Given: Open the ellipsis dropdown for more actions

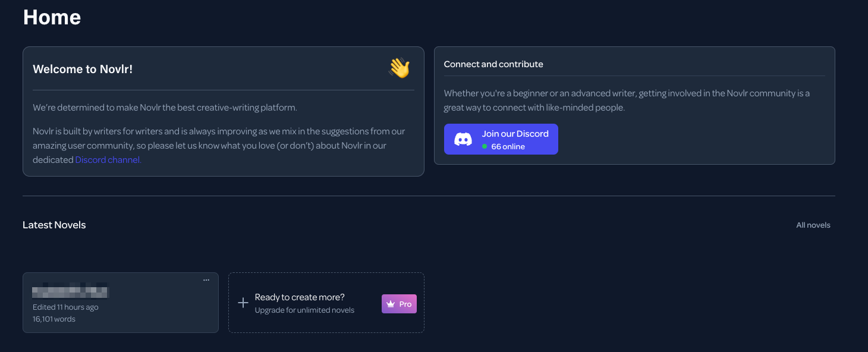Looking at the screenshot, I should click(x=206, y=279).
